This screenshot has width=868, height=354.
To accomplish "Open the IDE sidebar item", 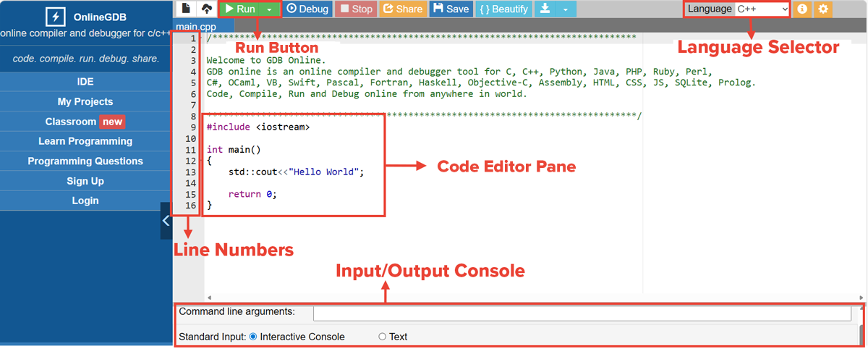I will 85,82.
